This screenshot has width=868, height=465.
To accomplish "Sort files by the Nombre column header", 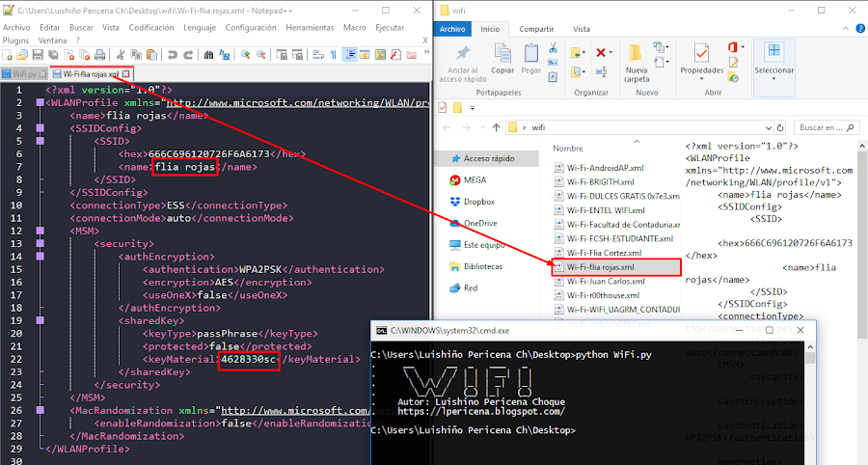I will point(567,149).
